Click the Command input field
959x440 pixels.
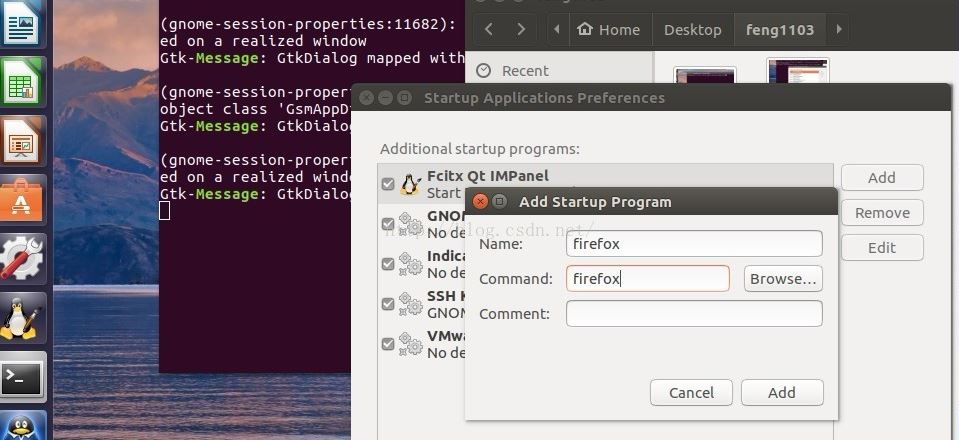pos(648,278)
